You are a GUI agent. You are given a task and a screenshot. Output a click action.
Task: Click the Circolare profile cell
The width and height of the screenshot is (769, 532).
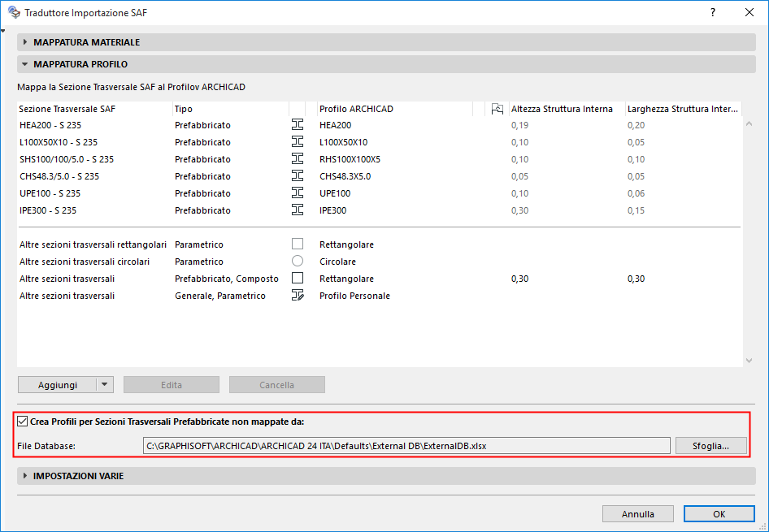pos(337,261)
